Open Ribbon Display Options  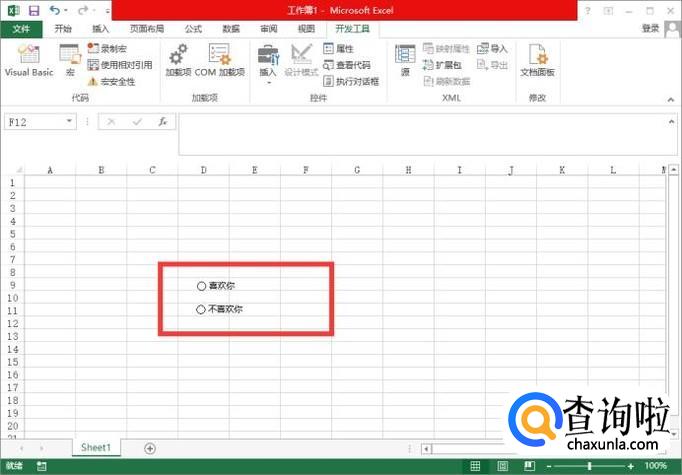608,11
